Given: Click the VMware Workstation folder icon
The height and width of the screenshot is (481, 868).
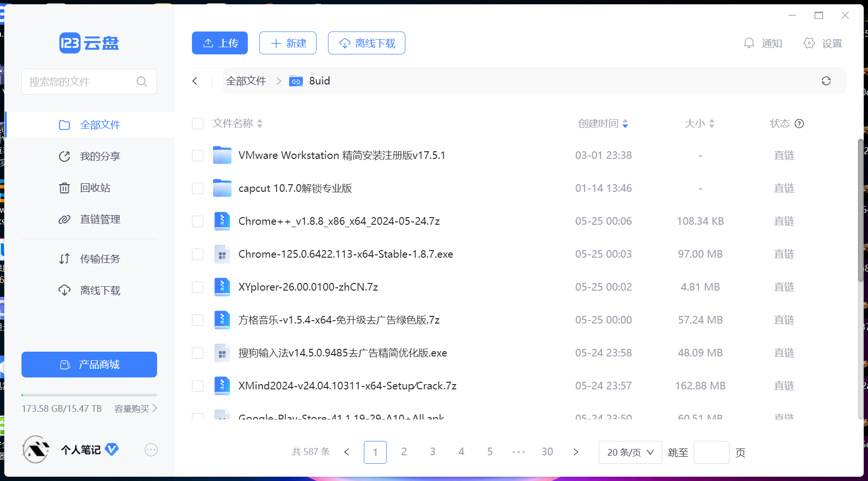Looking at the screenshot, I should pyautogui.click(x=222, y=155).
